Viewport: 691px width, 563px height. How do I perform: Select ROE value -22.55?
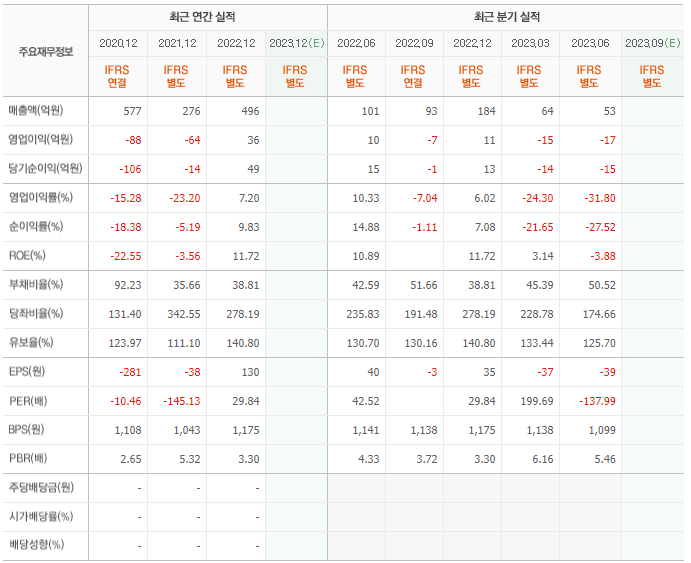click(126, 256)
